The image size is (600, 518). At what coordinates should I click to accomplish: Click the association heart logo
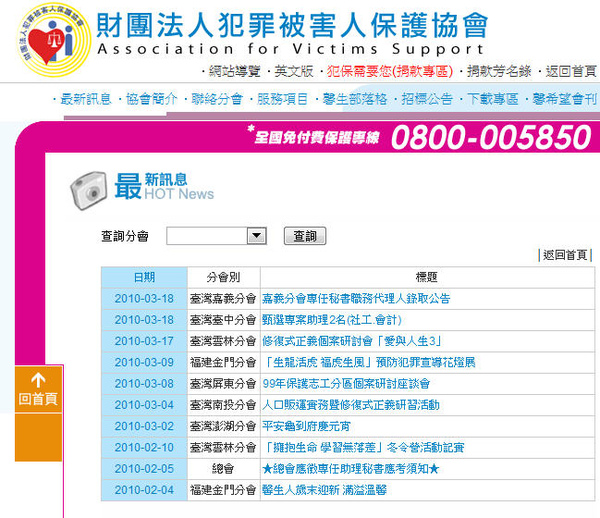53,39
